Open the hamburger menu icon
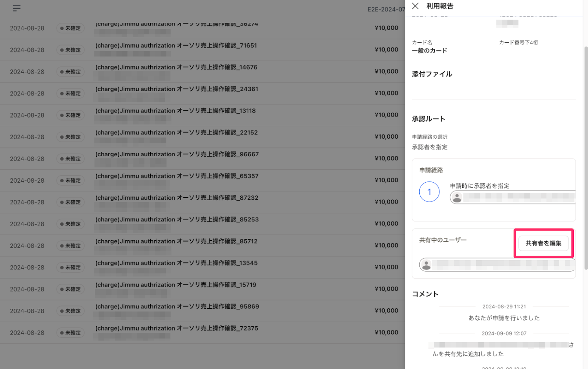 (x=17, y=8)
